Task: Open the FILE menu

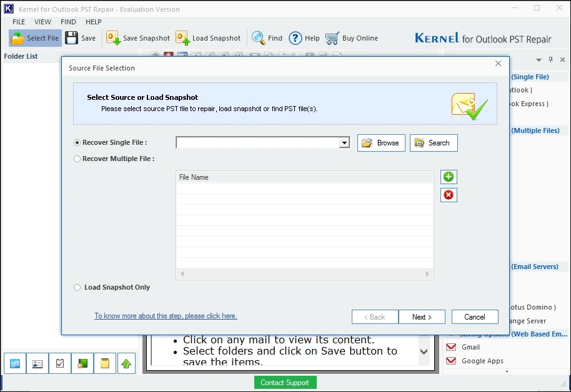Action: [x=19, y=22]
